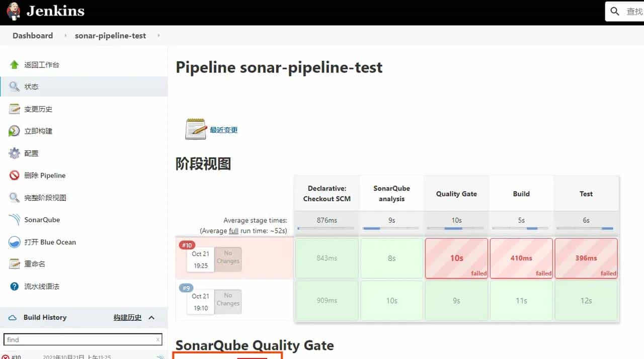Click the 返回工作台 back arrow icon
The image size is (644, 359).
point(14,64)
